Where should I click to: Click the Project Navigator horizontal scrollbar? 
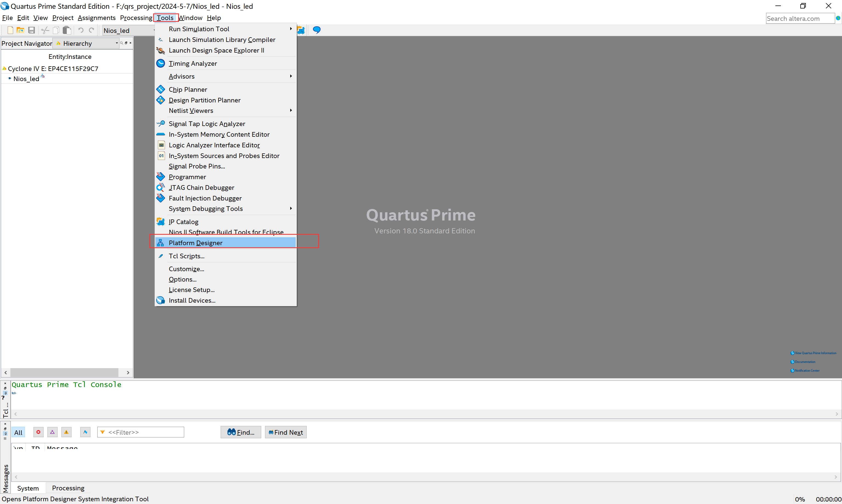pos(64,373)
